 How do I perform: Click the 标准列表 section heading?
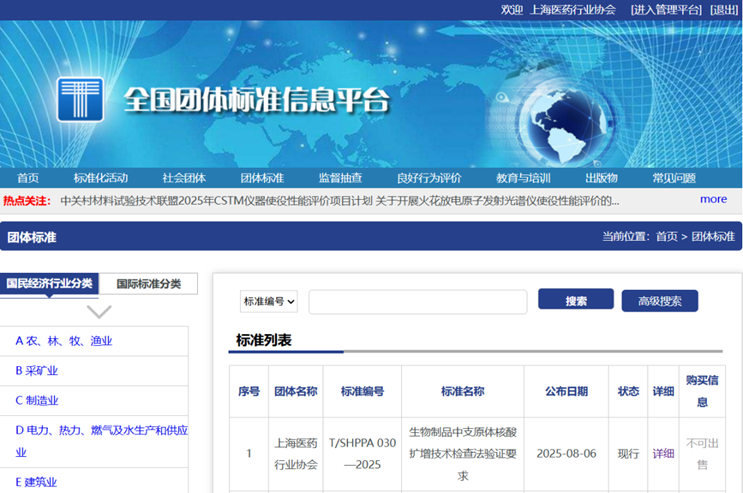click(x=264, y=340)
